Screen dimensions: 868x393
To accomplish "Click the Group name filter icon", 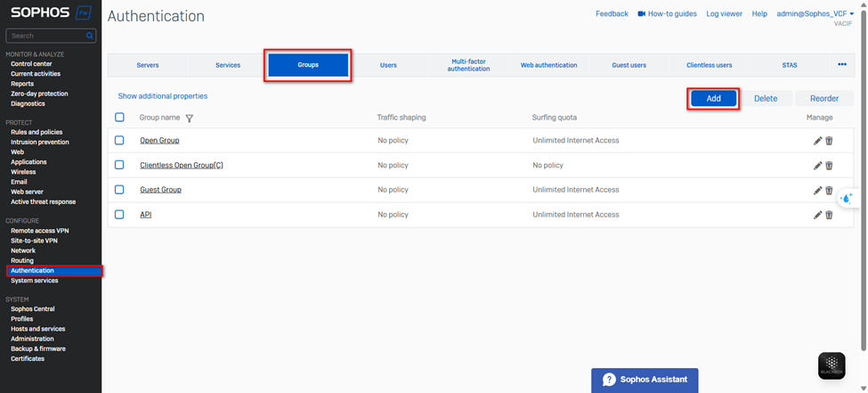I will click(190, 118).
